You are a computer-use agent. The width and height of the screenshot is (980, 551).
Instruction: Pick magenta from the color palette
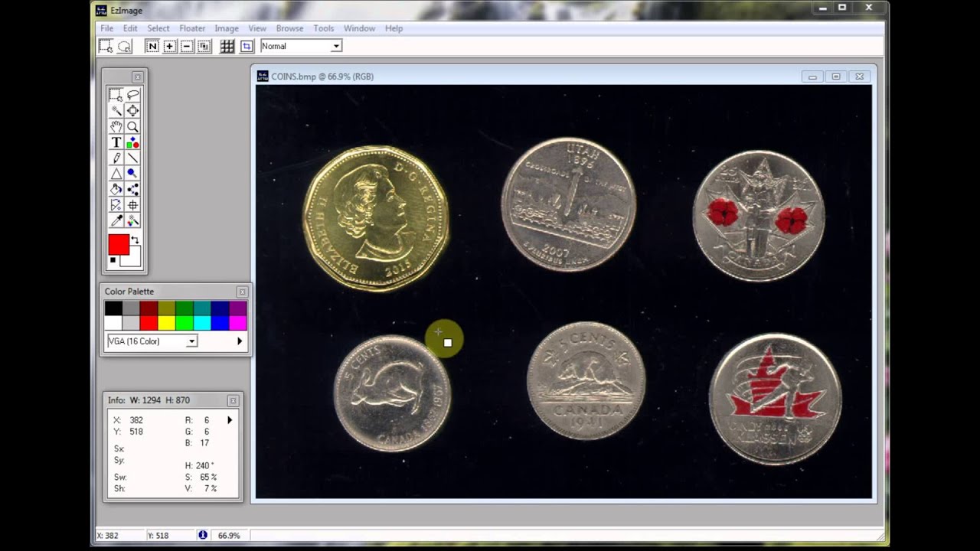[237, 323]
